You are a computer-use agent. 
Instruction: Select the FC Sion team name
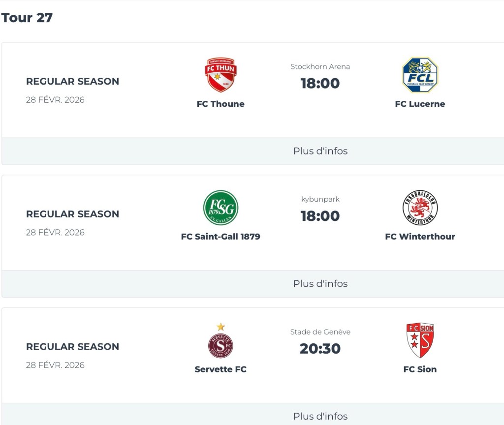(x=420, y=369)
